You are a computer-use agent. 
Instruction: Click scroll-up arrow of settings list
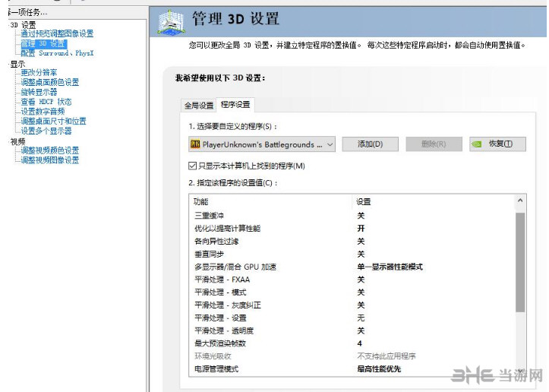click(x=520, y=201)
